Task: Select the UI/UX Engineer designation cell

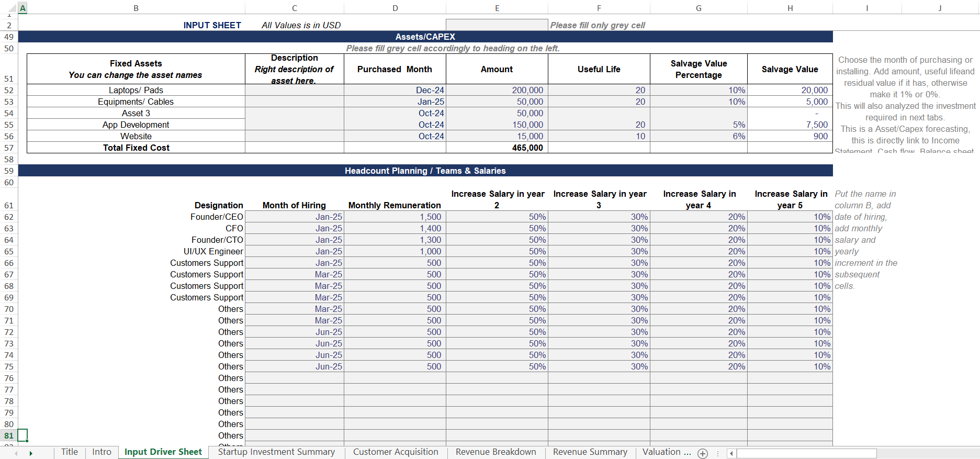Action: pyautogui.click(x=136, y=251)
